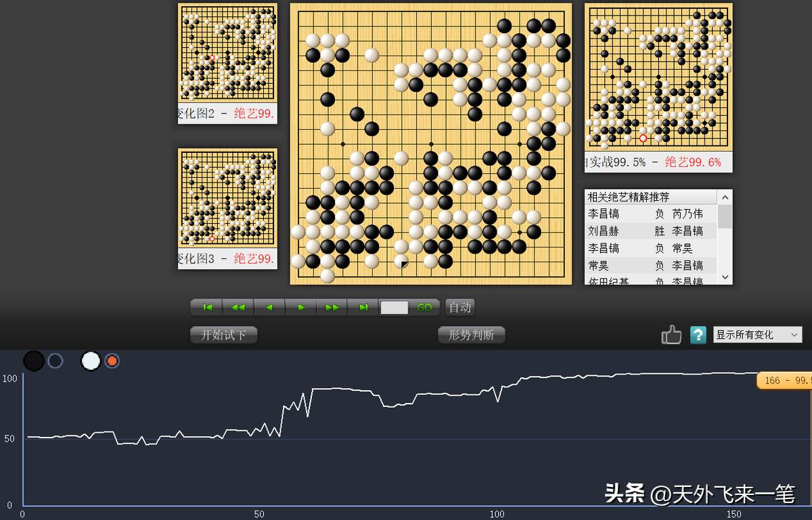Fast rewind several moves on the board
The height and width of the screenshot is (520, 812).
pyautogui.click(x=237, y=307)
